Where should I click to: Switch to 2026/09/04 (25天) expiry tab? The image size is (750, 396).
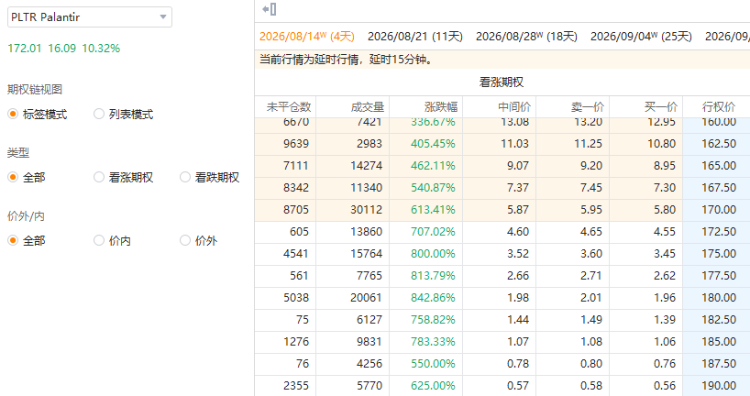point(641,36)
